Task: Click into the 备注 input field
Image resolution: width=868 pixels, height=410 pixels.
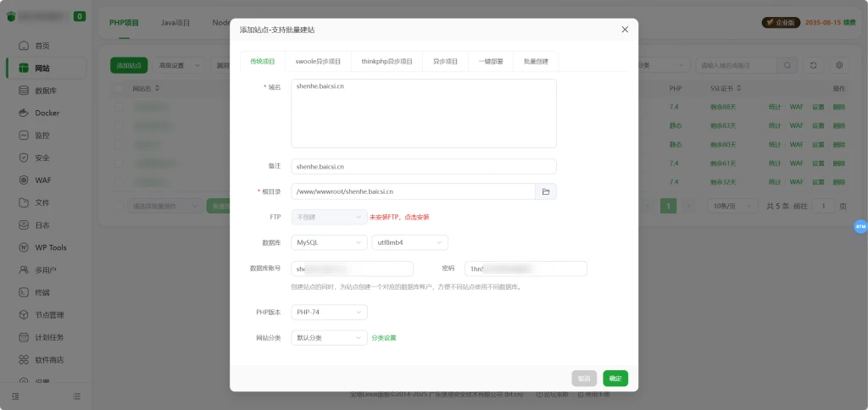Action: click(423, 167)
